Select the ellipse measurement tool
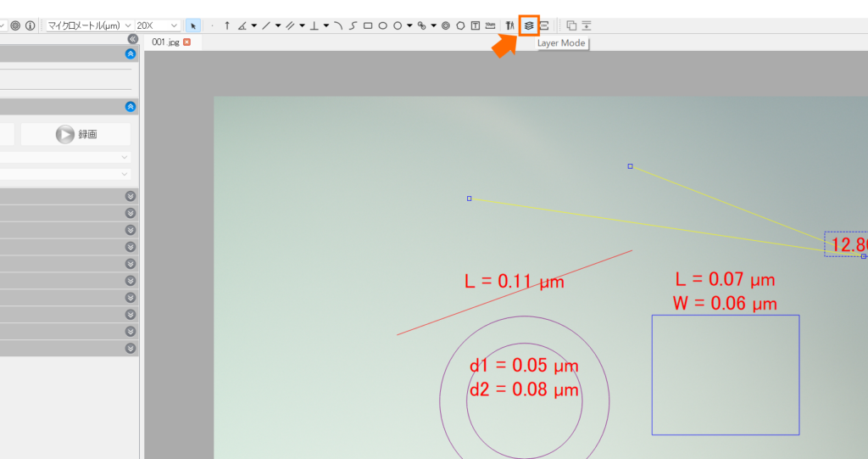 point(382,25)
